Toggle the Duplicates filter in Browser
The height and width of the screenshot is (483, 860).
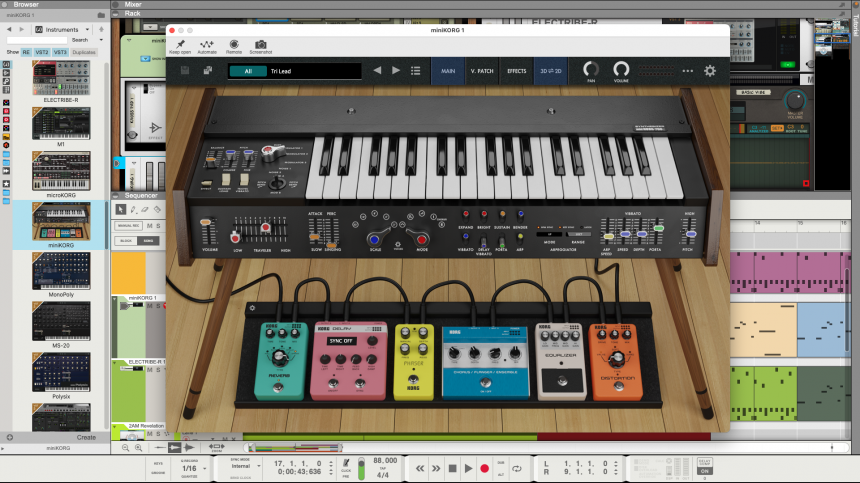tap(84, 52)
